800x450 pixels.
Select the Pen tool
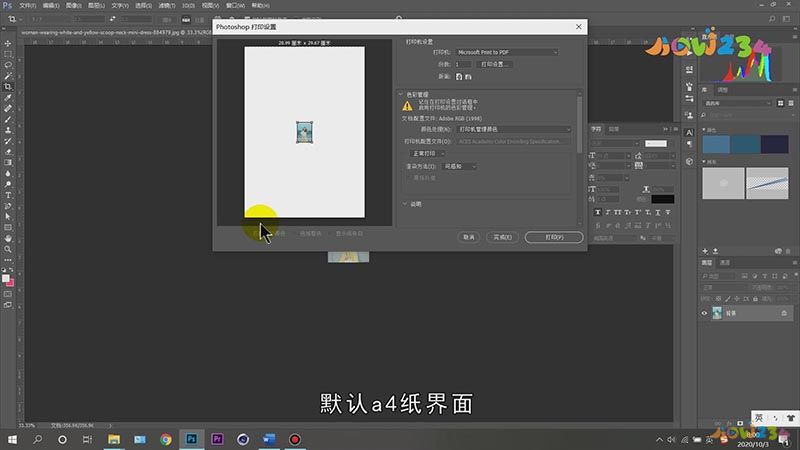coord(8,206)
